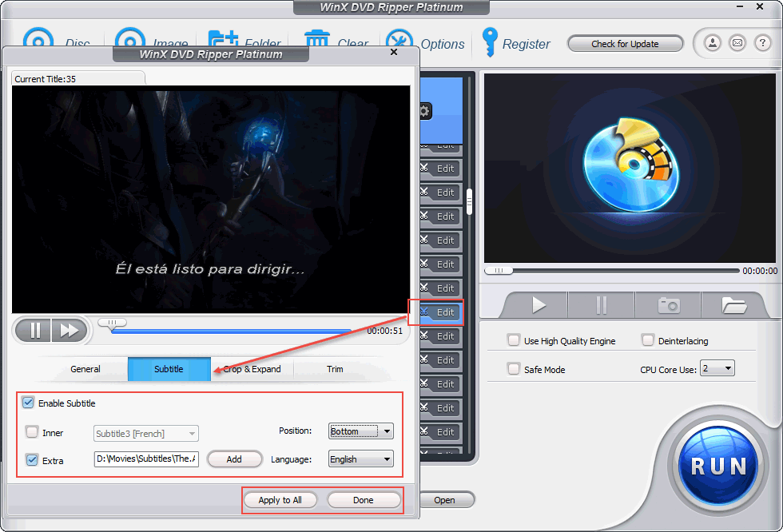Click the Edit button directly below the highlighted Edit row
Screen dimensions: 783x532
click(x=440, y=335)
